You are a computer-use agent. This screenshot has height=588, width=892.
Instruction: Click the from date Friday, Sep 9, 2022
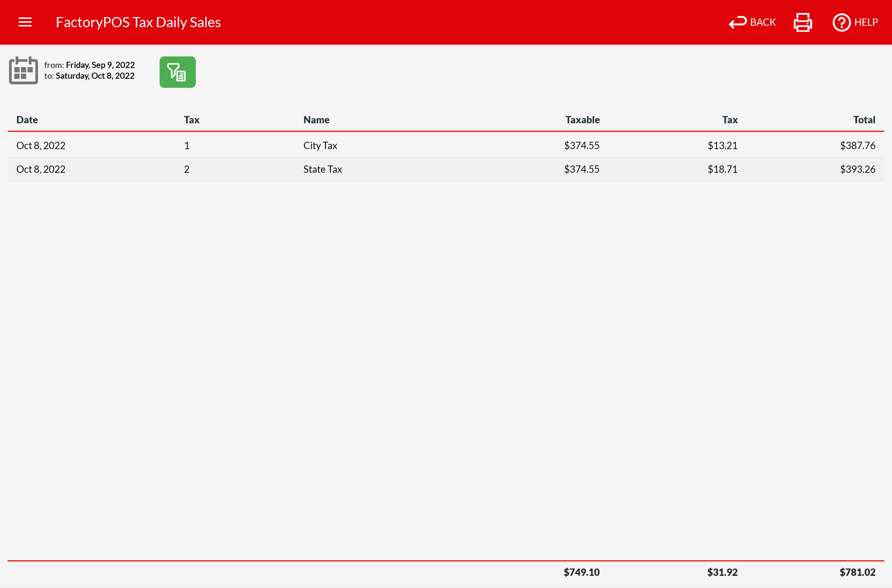(x=100, y=65)
